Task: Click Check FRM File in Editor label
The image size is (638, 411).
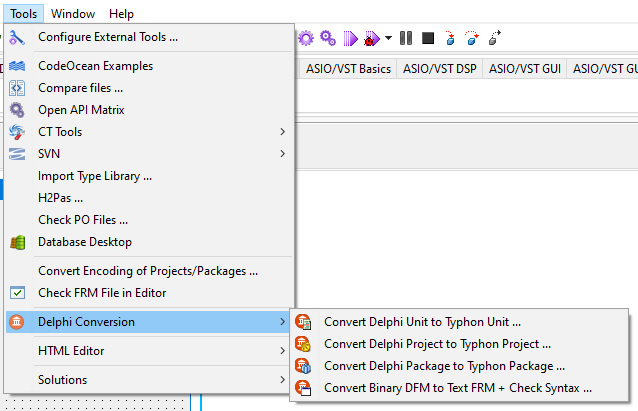Action: pyautogui.click(x=102, y=293)
